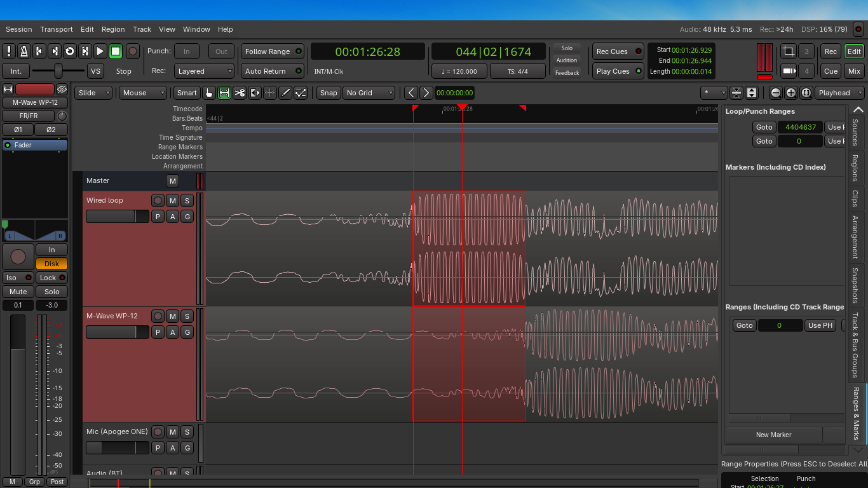This screenshot has width=868, height=488.
Task: Select the Grab (hand) tool
Action: [x=209, y=93]
